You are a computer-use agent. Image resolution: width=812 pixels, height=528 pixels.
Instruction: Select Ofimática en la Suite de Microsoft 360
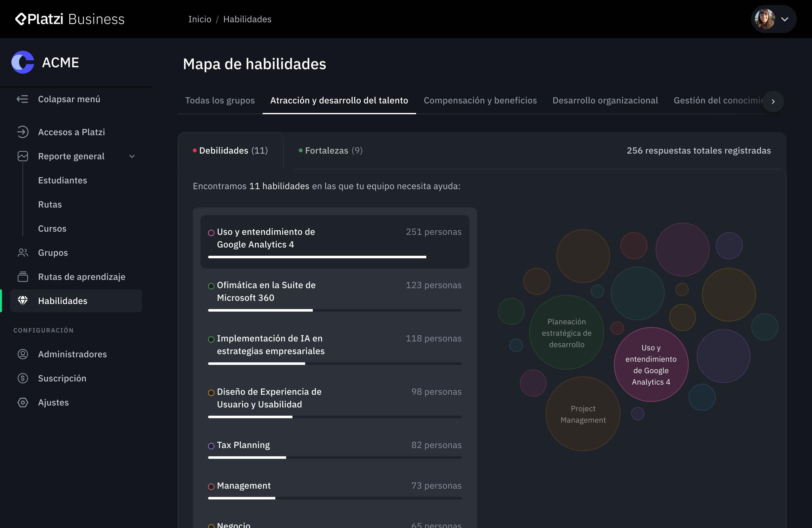click(335, 295)
